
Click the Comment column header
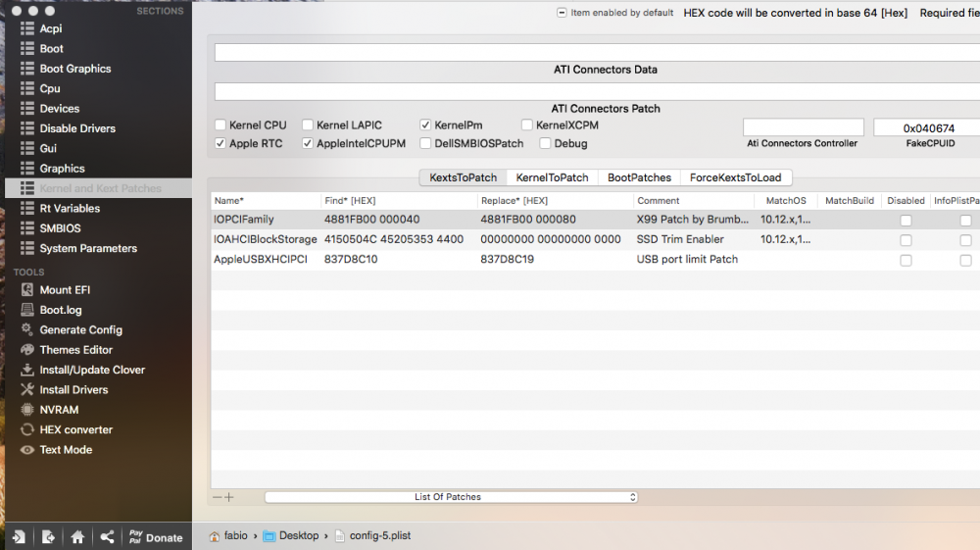coord(693,201)
